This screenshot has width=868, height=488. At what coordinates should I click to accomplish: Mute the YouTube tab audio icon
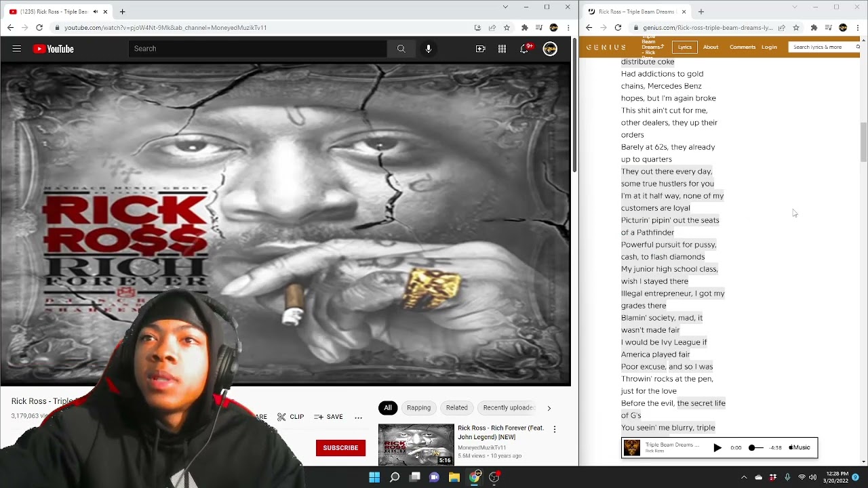coord(95,12)
